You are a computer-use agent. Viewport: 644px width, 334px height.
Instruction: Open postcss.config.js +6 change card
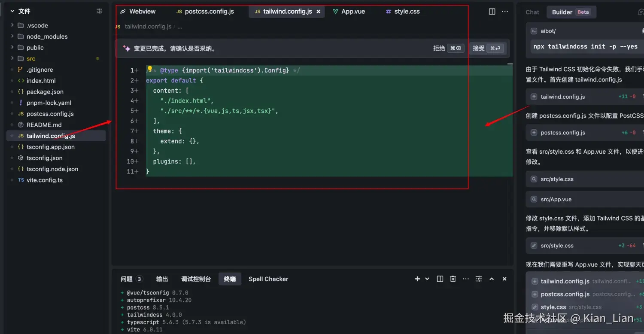[585, 133]
